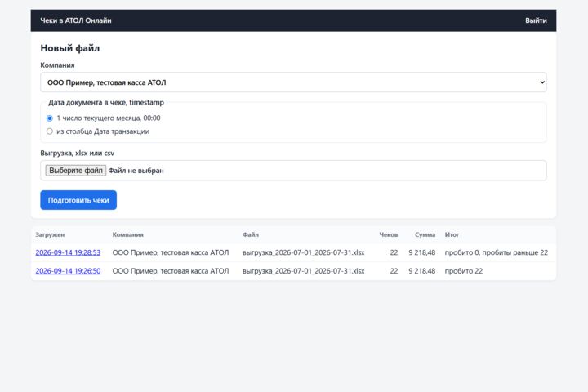Image resolution: width=588 pixels, height=392 pixels.
Task: Open the Чеки в АТОЛ Онлайн home title
Action: (76, 20)
